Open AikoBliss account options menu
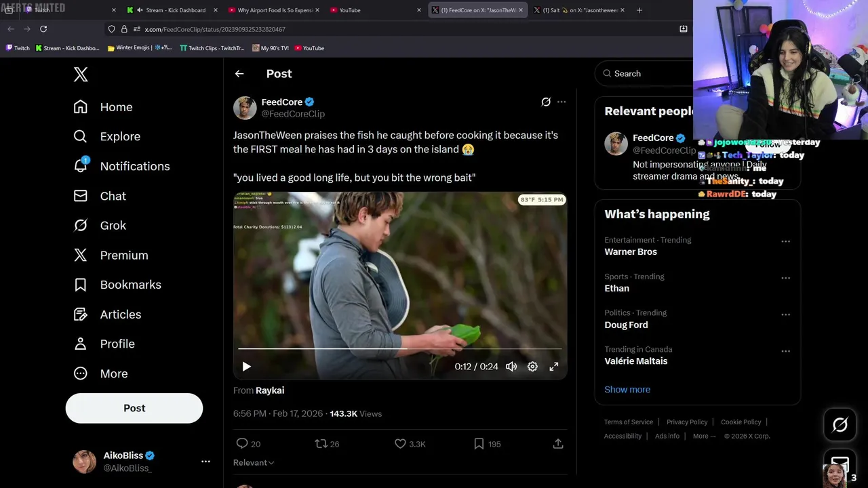Screen dimensions: 868x488 [x=205, y=462]
